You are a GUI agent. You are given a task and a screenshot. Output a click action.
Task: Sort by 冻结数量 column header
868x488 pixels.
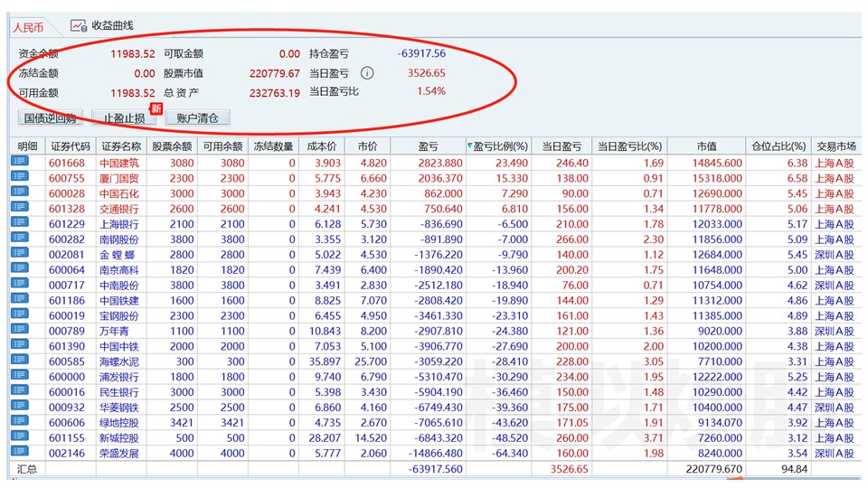(x=273, y=146)
